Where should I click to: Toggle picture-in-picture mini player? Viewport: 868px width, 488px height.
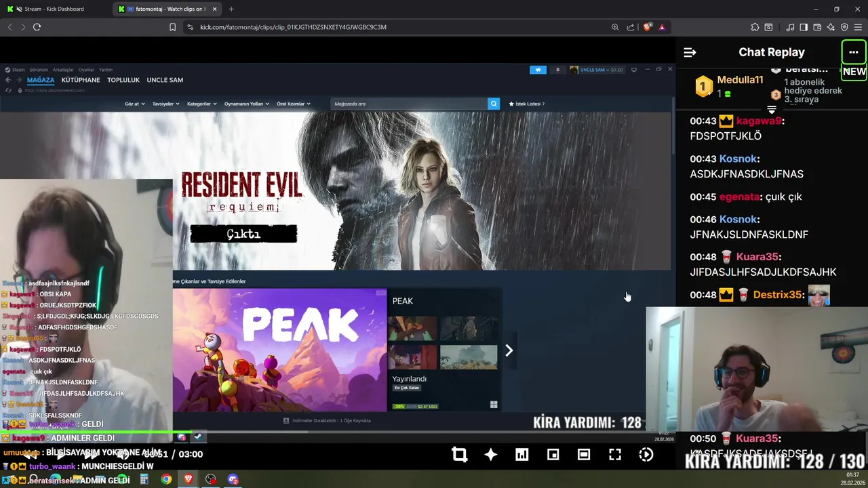tap(553, 455)
